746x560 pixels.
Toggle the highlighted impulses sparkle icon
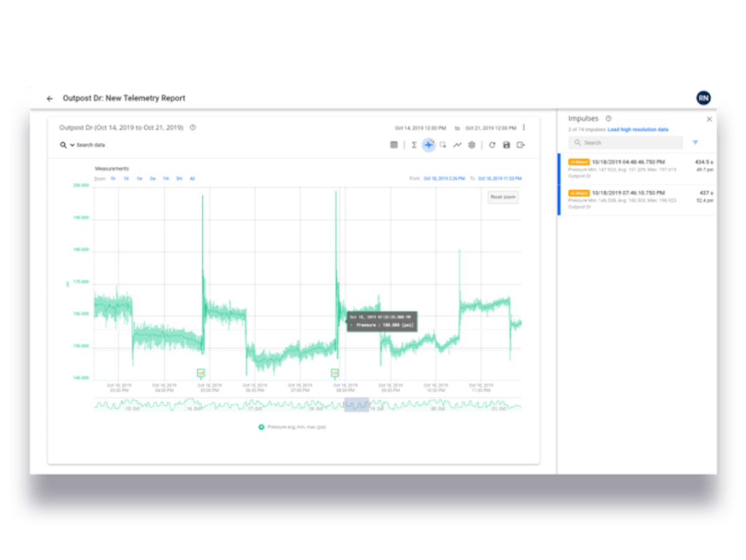428,145
